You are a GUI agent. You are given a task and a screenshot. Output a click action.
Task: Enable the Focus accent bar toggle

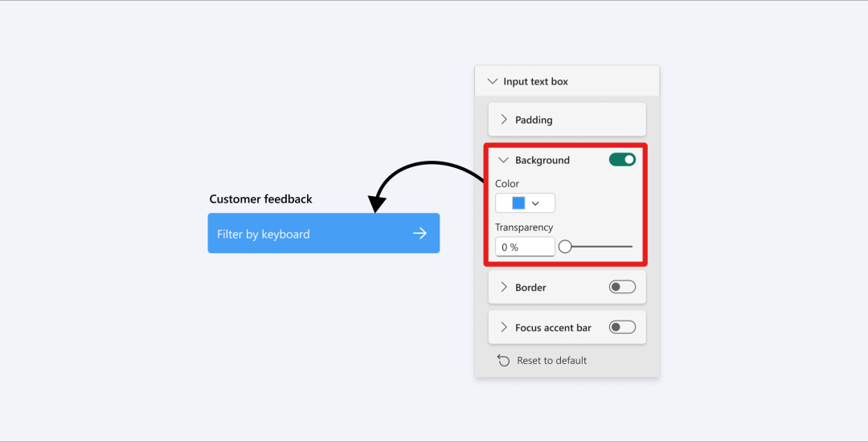622,327
